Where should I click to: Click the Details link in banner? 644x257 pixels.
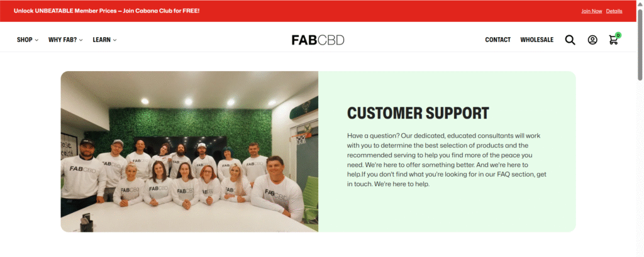tap(614, 11)
